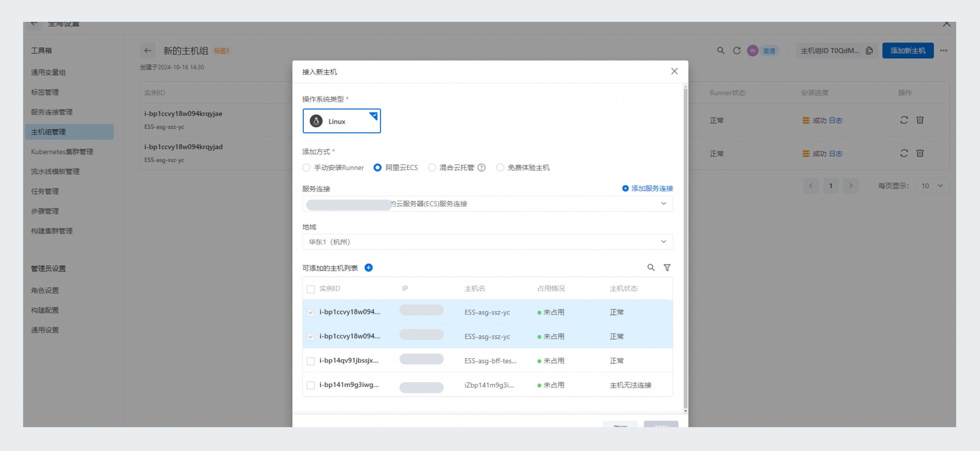Click the 邀请 button

pos(769,51)
